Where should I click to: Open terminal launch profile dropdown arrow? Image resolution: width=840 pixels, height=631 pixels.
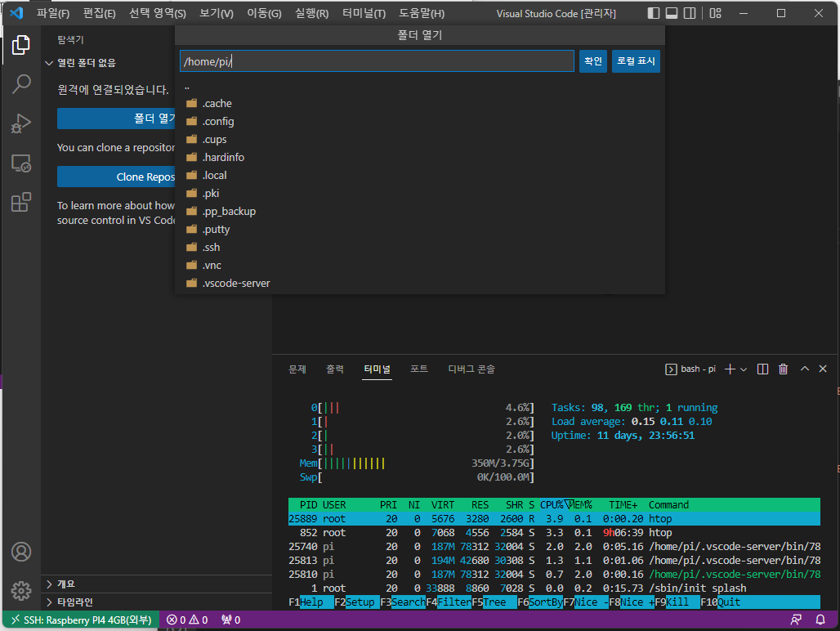[744, 369]
